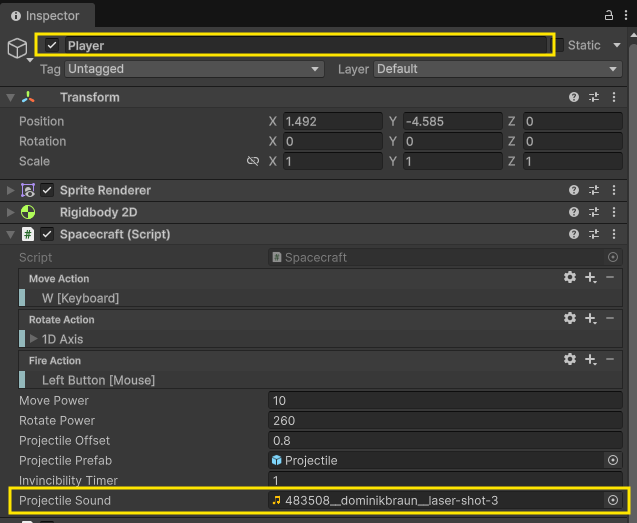Open Fire Action settings gear
637x523 pixels.
570,360
